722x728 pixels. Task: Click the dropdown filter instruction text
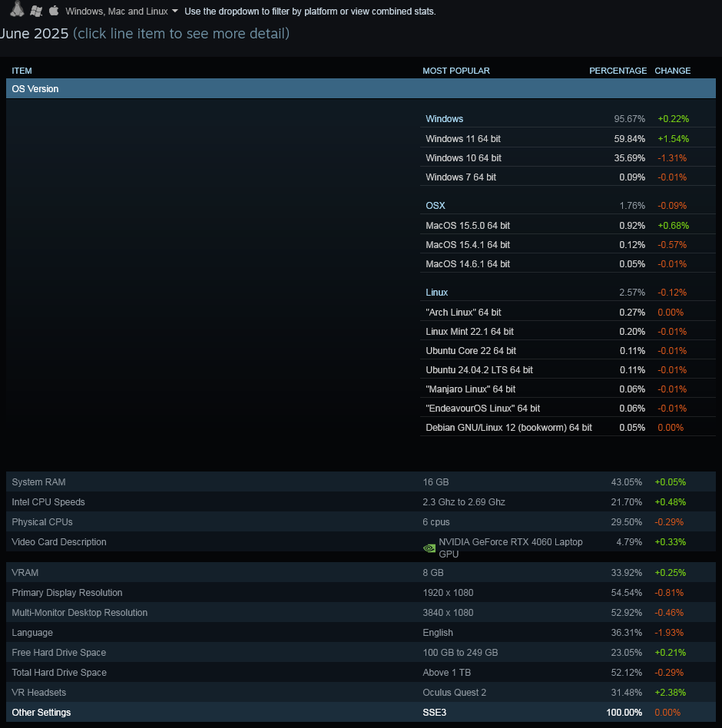click(x=310, y=12)
